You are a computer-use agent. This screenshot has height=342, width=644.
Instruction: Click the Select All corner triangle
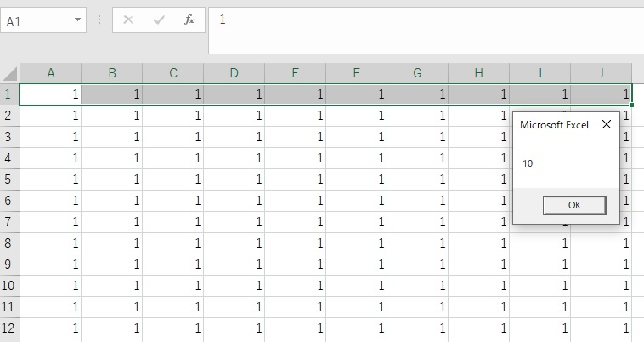(10, 73)
